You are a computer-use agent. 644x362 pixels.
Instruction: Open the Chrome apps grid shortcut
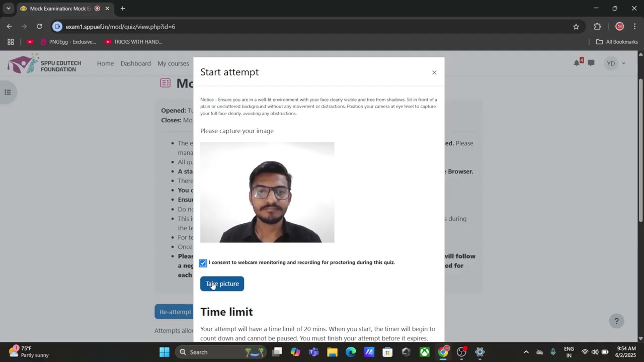[x=11, y=42]
